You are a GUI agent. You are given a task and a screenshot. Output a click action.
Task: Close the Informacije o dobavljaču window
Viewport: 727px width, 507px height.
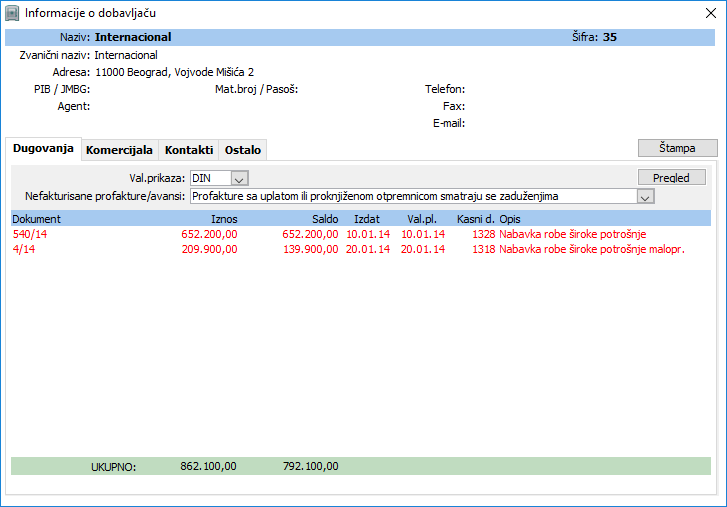coord(711,13)
